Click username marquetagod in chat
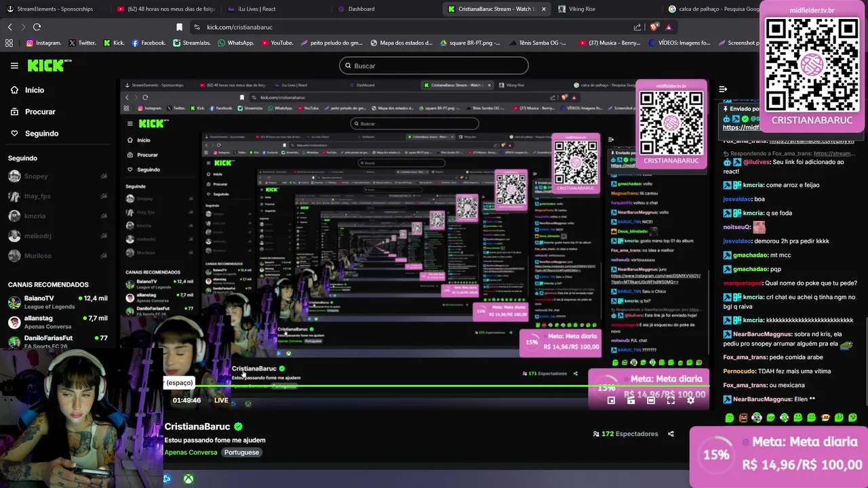Viewport: 868px width, 488px height. click(x=743, y=283)
